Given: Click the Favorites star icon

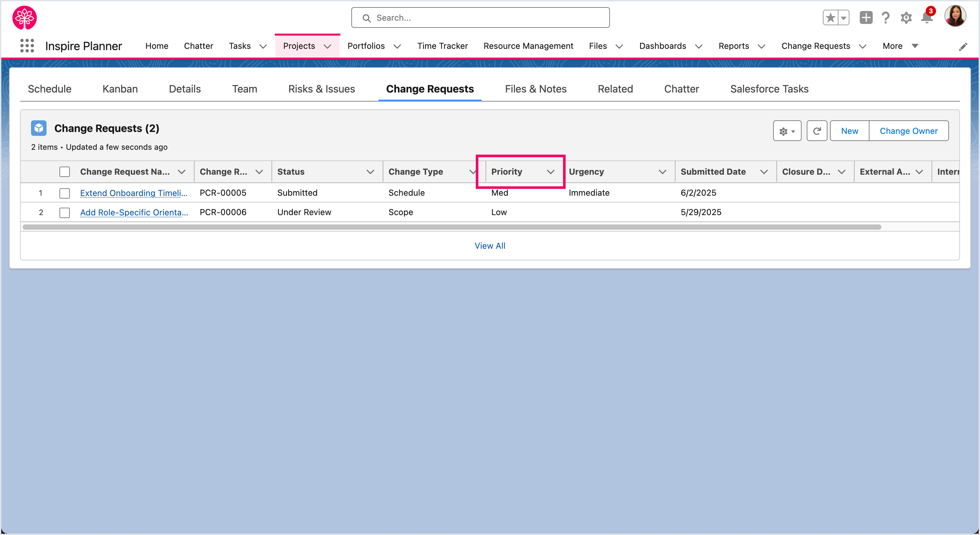Looking at the screenshot, I should (x=830, y=17).
